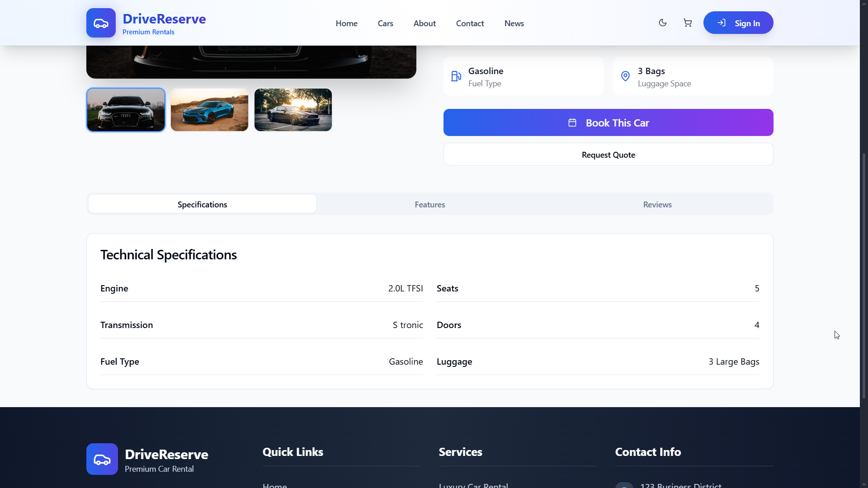Click the DriveReserve car logo in header

(x=101, y=23)
